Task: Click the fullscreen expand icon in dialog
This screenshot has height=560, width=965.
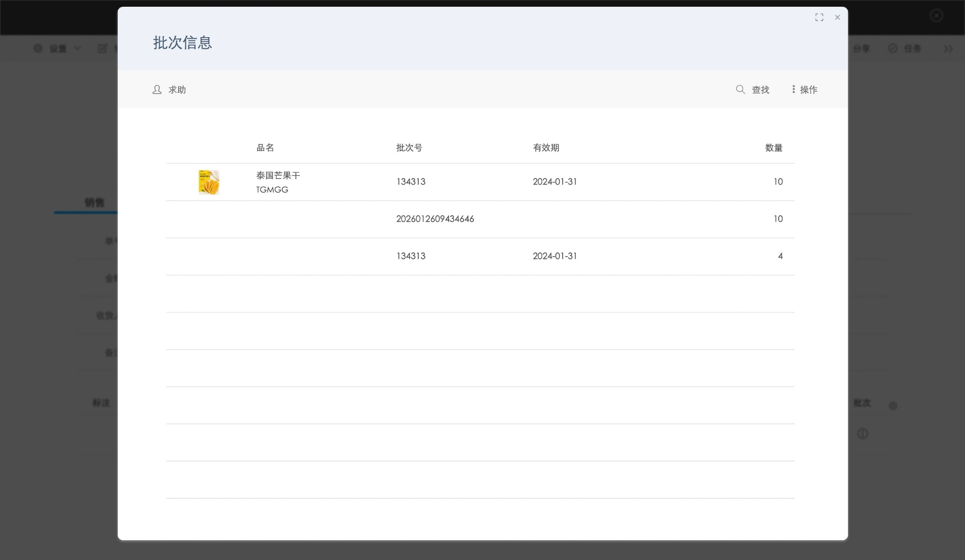Action: [819, 17]
